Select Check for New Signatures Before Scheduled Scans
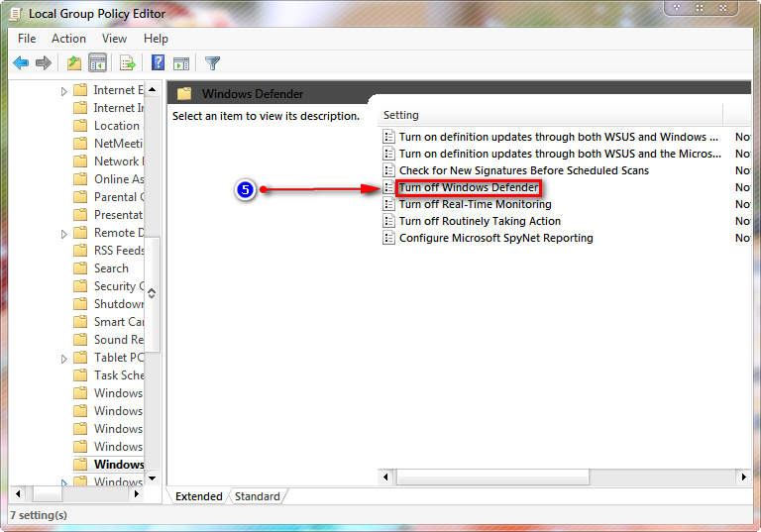 click(x=523, y=170)
